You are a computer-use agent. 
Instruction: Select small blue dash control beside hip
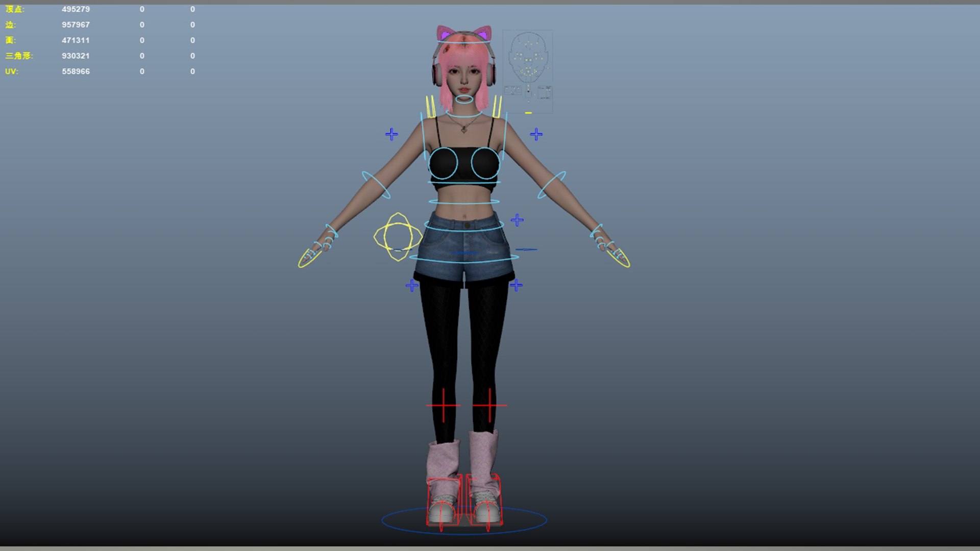(x=526, y=249)
